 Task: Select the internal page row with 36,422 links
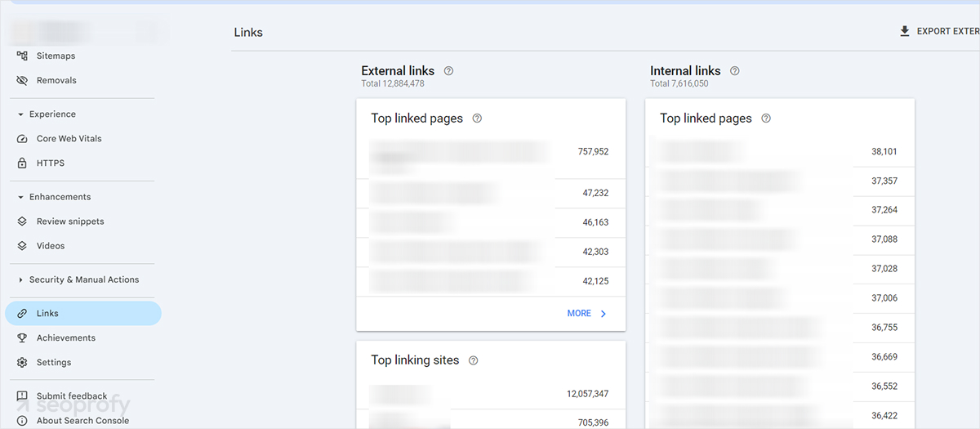coord(780,415)
